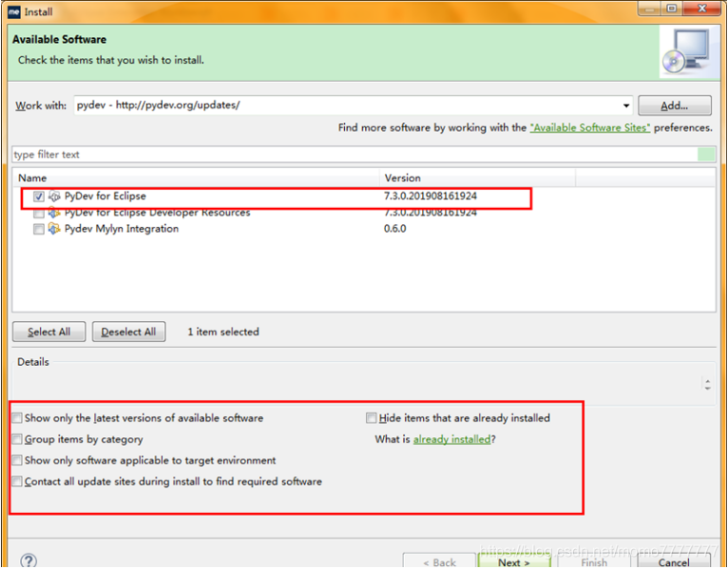Select the PyDev for Eclipse row text
Screen dimensions: 728x569
point(105,197)
